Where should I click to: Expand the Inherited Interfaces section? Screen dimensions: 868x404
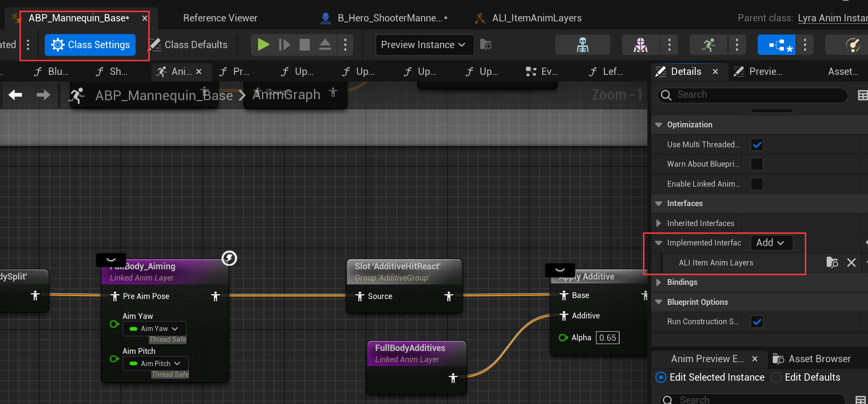point(659,223)
